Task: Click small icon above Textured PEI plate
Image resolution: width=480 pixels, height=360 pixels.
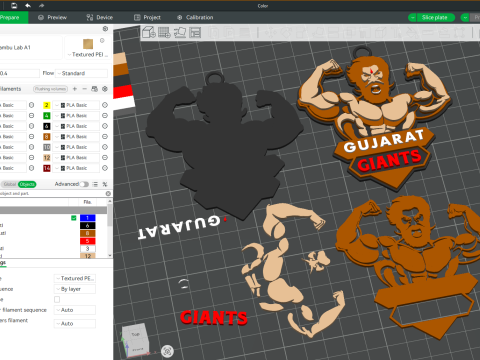Action: click(102, 40)
